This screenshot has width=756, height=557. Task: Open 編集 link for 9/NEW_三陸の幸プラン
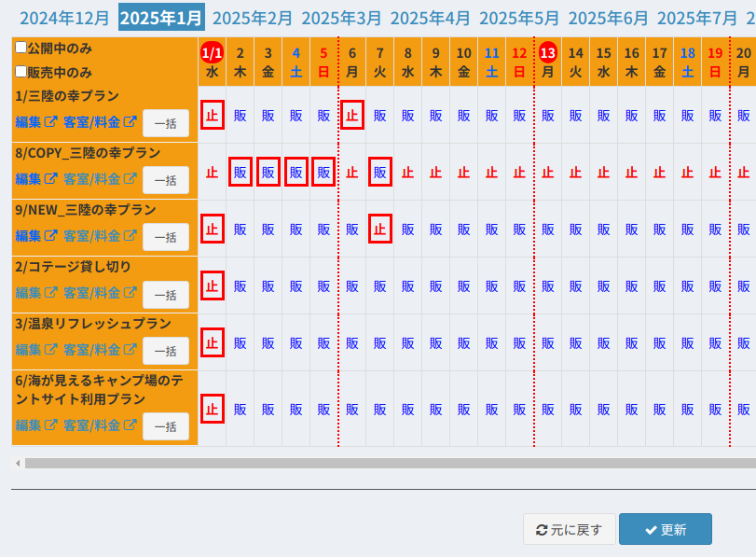pos(36,236)
